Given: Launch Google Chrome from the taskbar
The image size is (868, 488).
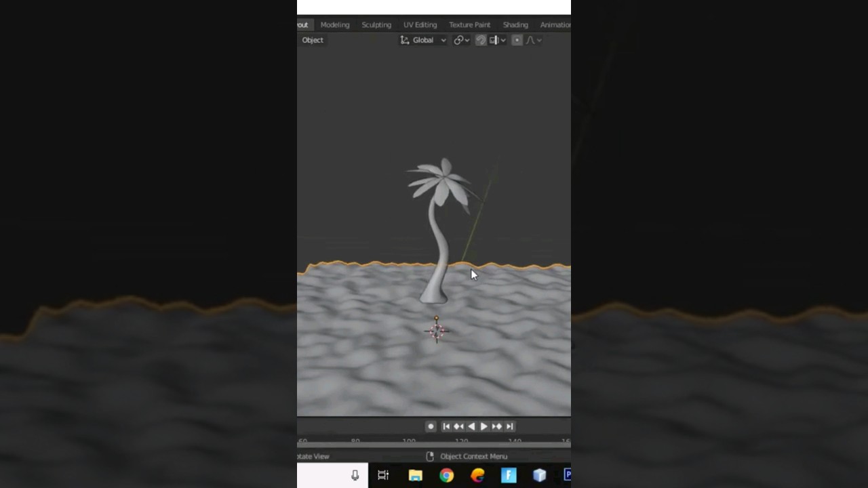Looking at the screenshot, I should [446, 476].
